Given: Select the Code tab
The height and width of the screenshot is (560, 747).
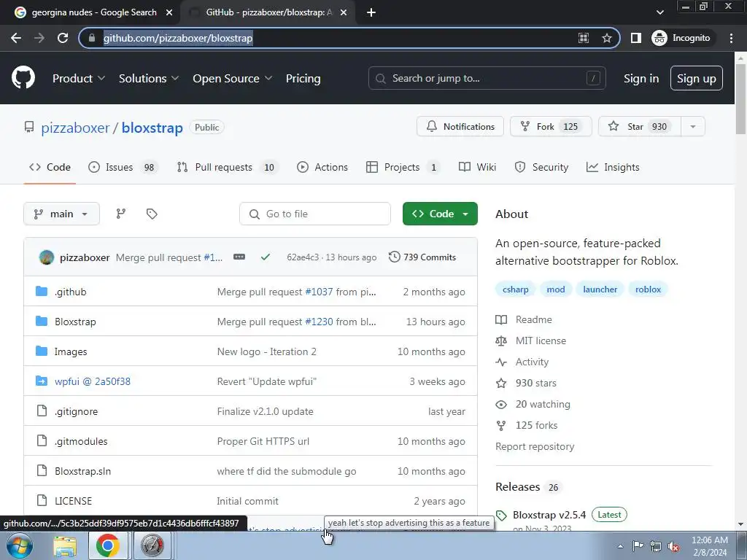Looking at the screenshot, I should [x=50, y=167].
